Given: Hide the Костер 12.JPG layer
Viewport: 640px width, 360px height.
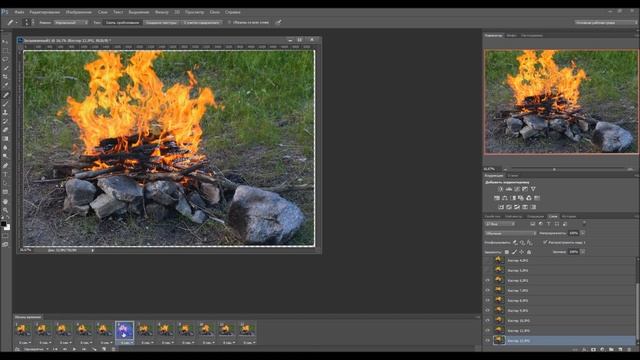Looking at the screenshot, I should point(487,340).
